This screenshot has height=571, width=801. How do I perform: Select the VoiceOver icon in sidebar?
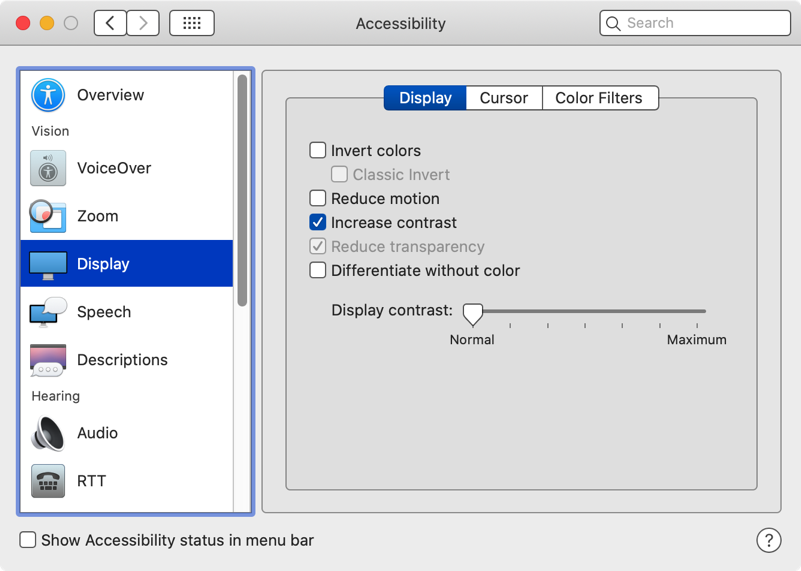coord(48,168)
